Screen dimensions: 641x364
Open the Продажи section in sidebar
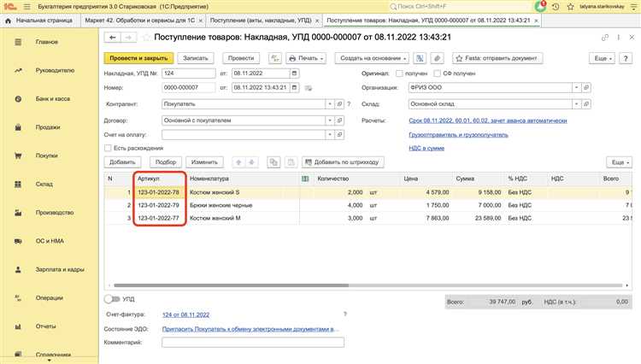pos(48,127)
